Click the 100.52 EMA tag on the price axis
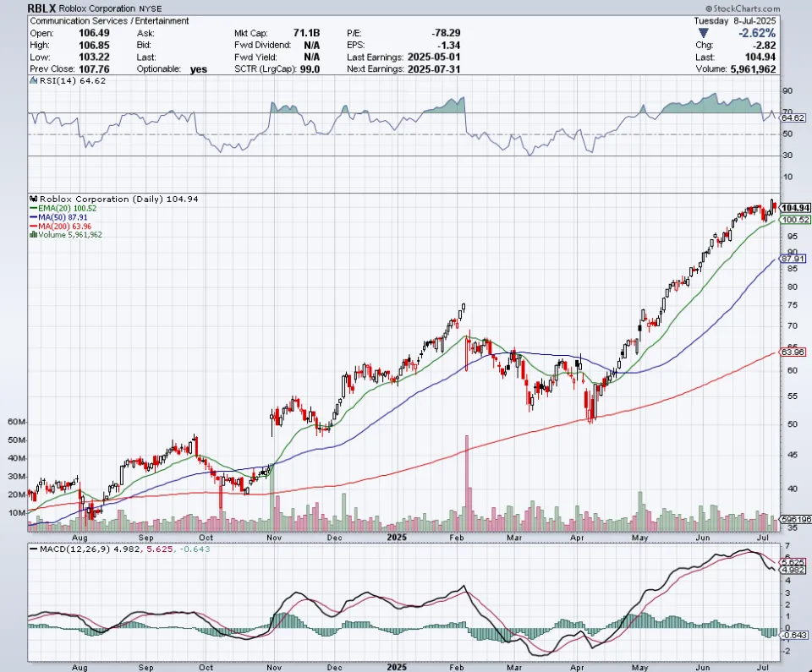The height and width of the screenshot is (672, 812). coord(795,220)
